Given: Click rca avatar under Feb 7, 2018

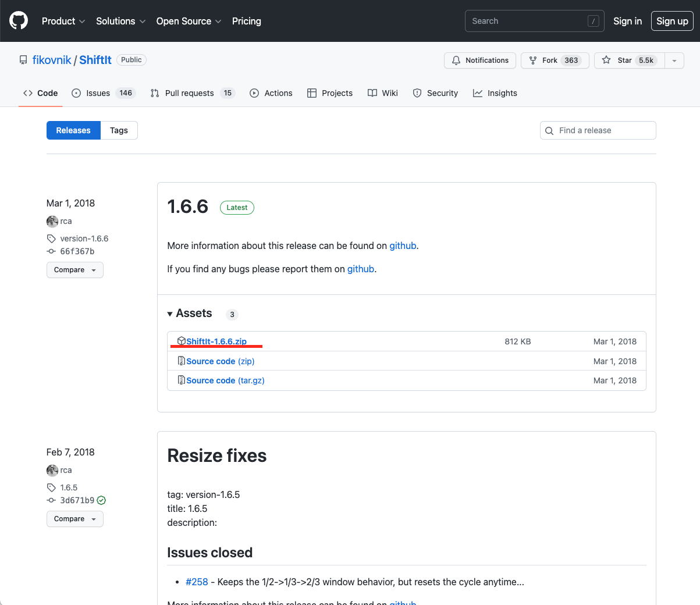Looking at the screenshot, I should click(x=52, y=470).
